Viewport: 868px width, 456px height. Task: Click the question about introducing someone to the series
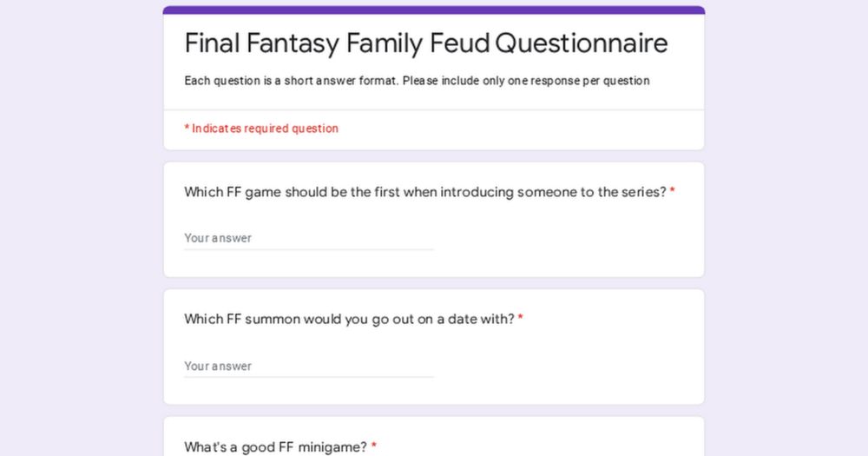click(x=425, y=192)
